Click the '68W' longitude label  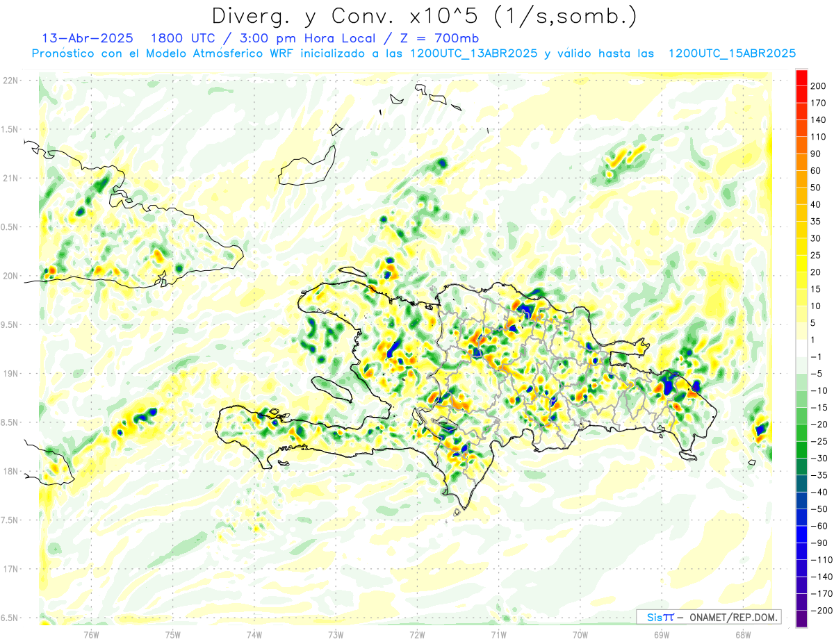pos(742,634)
